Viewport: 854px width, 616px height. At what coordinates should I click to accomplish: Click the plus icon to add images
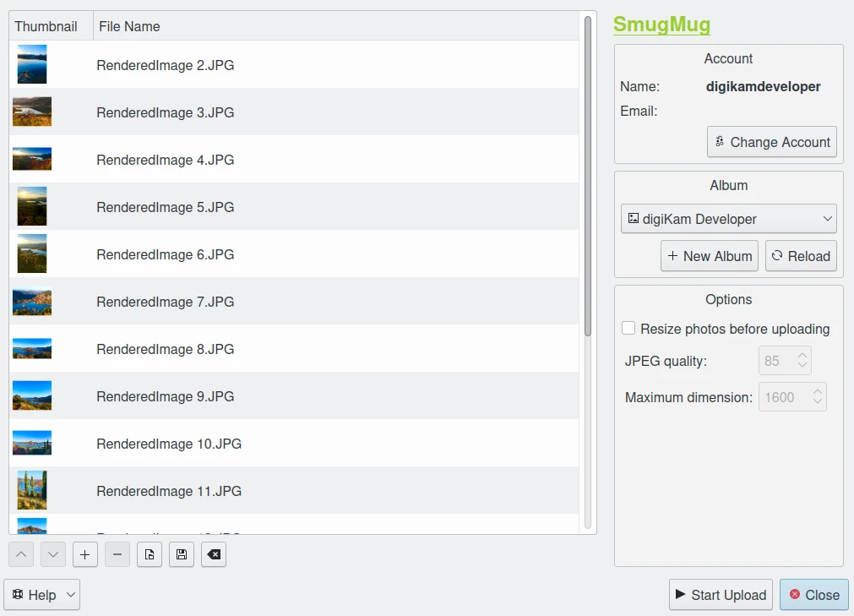point(85,554)
